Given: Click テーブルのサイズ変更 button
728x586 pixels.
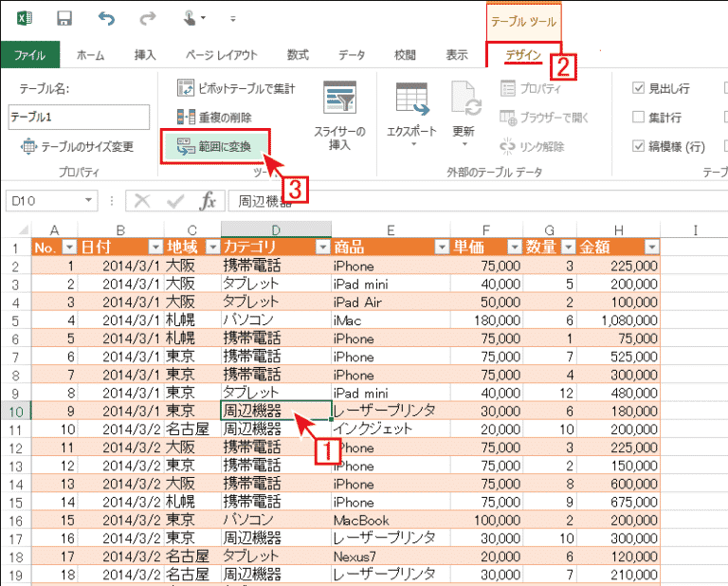Looking at the screenshot, I should tap(77, 147).
